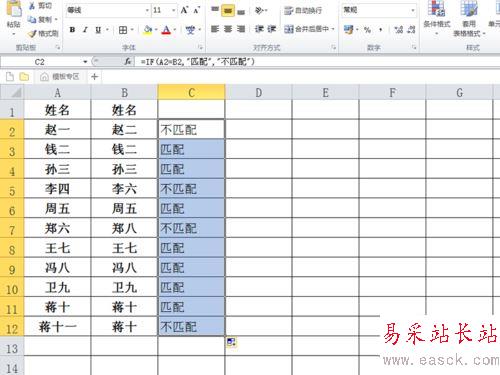This screenshot has height=375, width=500.
Task: Click the open folder icon
Action: pyautogui.click(x=24, y=77)
